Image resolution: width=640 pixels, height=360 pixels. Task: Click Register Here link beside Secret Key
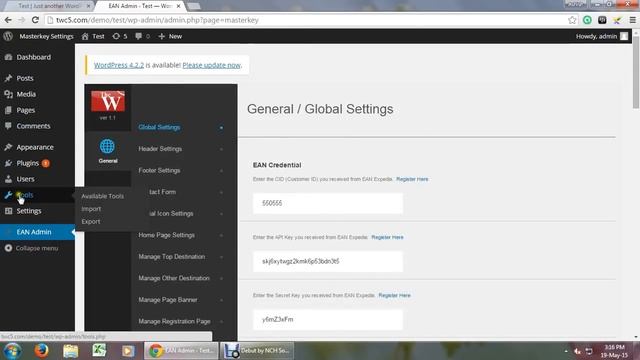[x=394, y=296]
